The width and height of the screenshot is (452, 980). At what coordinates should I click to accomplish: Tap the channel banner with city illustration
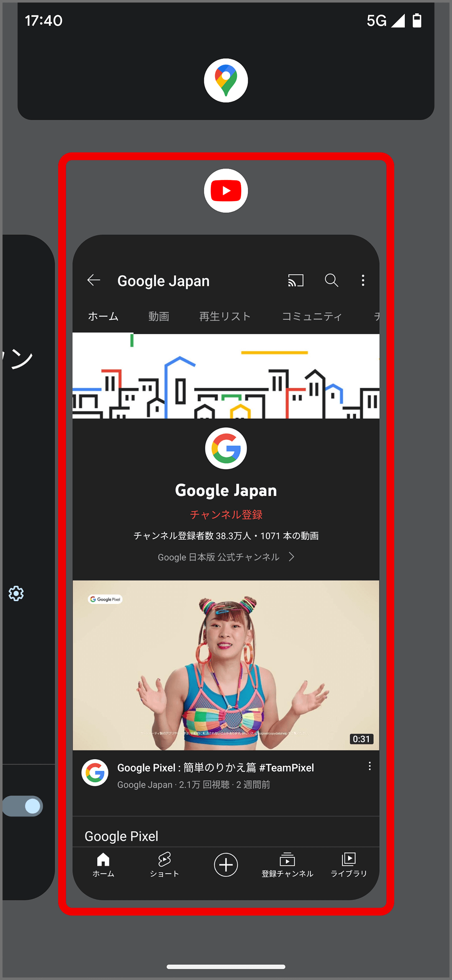[226, 376]
